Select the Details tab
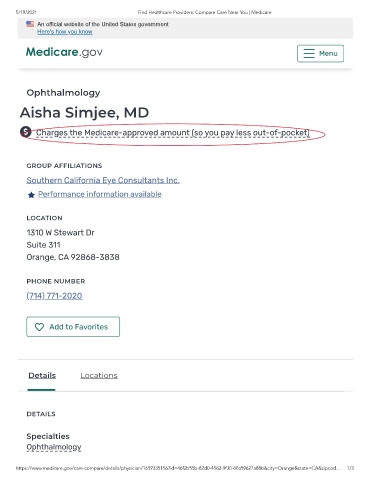 tap(42, 375)
